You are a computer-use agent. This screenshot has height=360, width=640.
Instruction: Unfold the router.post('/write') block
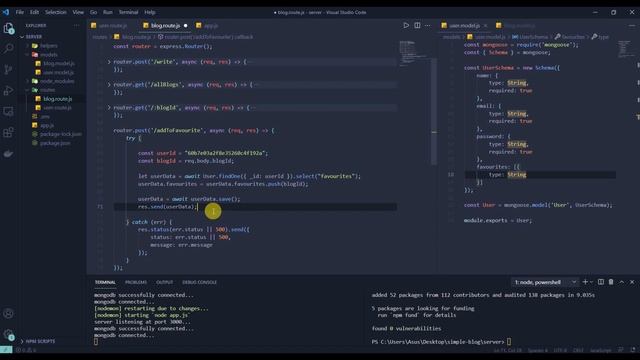pos(109,62)
